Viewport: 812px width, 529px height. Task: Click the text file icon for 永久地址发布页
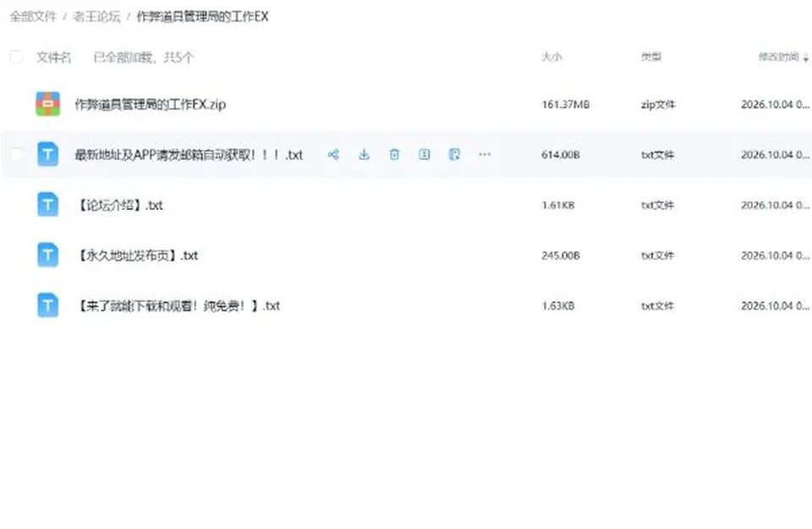pyautogui.click(x=47, y=255)
